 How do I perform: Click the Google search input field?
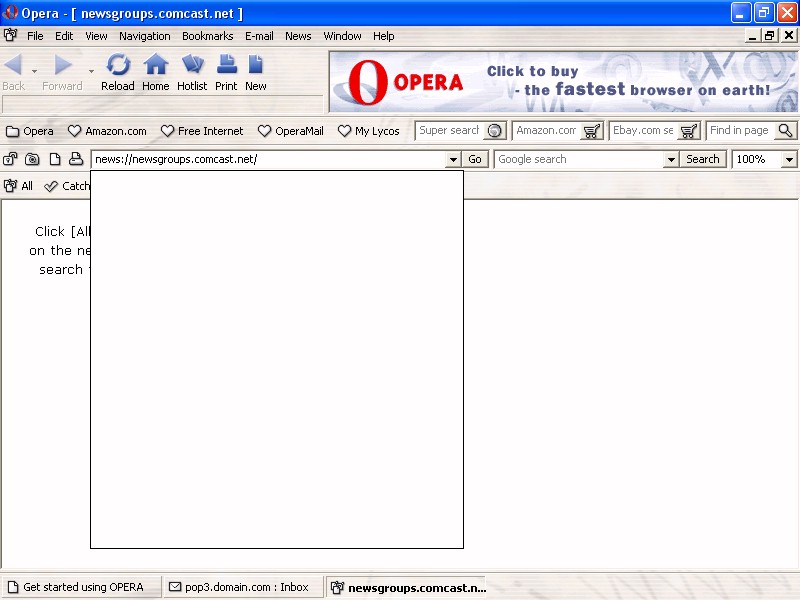pyautogui.click(x=579, y=159)
